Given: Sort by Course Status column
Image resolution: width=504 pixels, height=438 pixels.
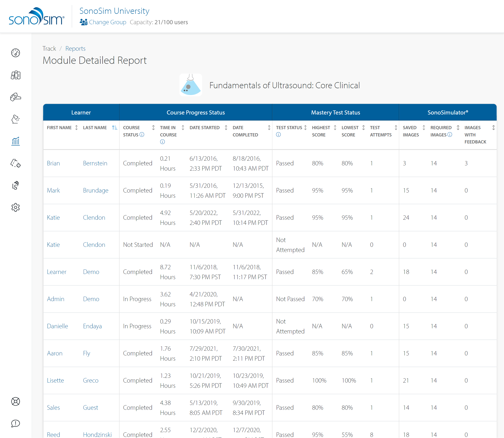Looking at the screenshot, I should tap(153, 128).
